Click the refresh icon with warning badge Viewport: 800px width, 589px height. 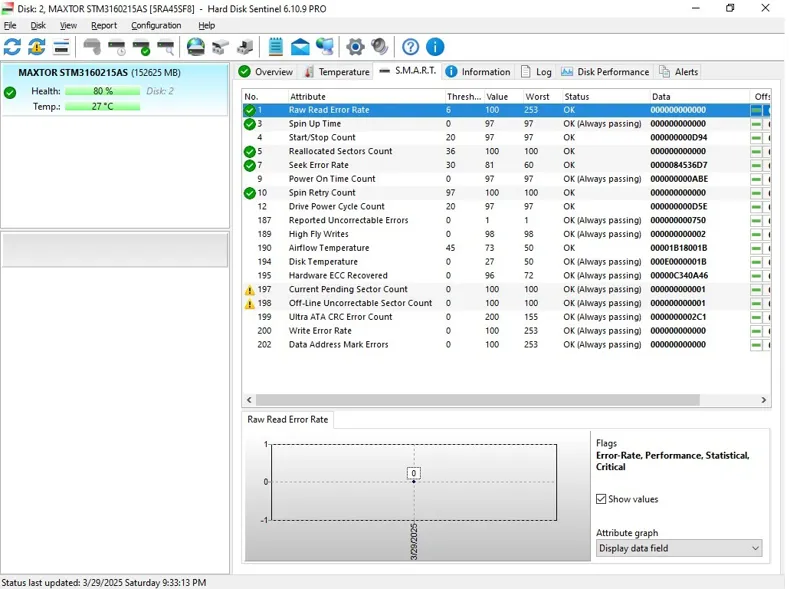[x=37, y=47]
